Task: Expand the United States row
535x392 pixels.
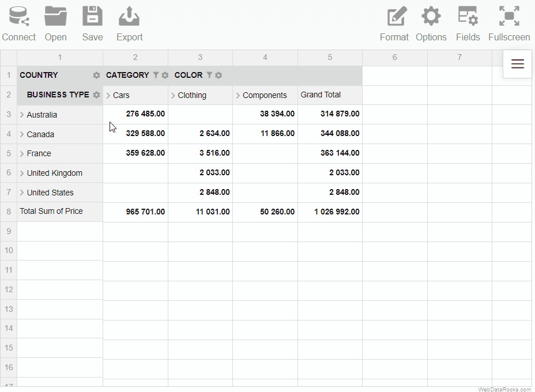Action: (22, 193)
